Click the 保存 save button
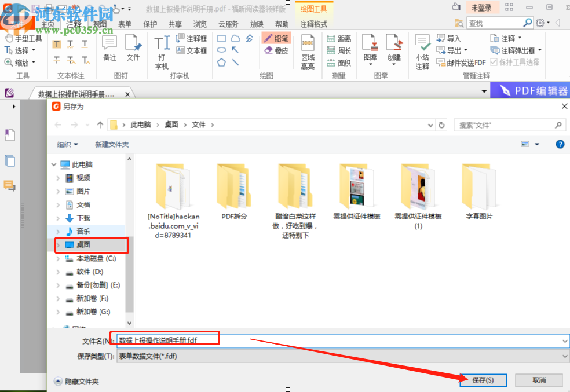Viewport: 570px width, 392px height. click(483, 380)
